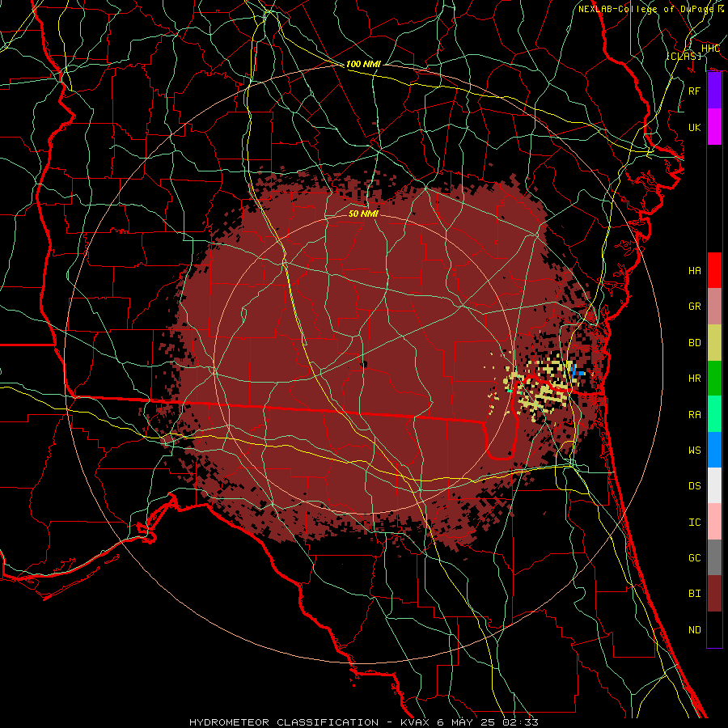Image resolution: width=728 pixels, height=728 pixels.
Task: Click the HYDROMETEOR CLASSIFICATION title text
Action: [284, 722]
